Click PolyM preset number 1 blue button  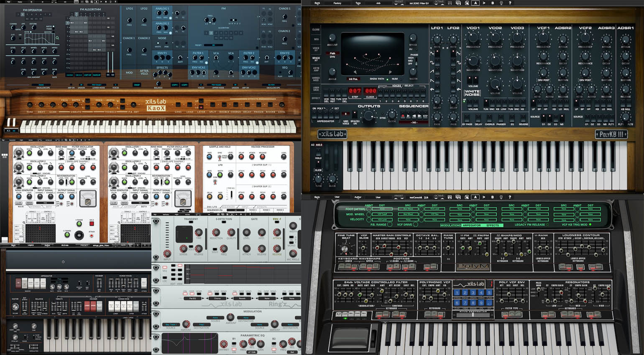click(457, 293)
